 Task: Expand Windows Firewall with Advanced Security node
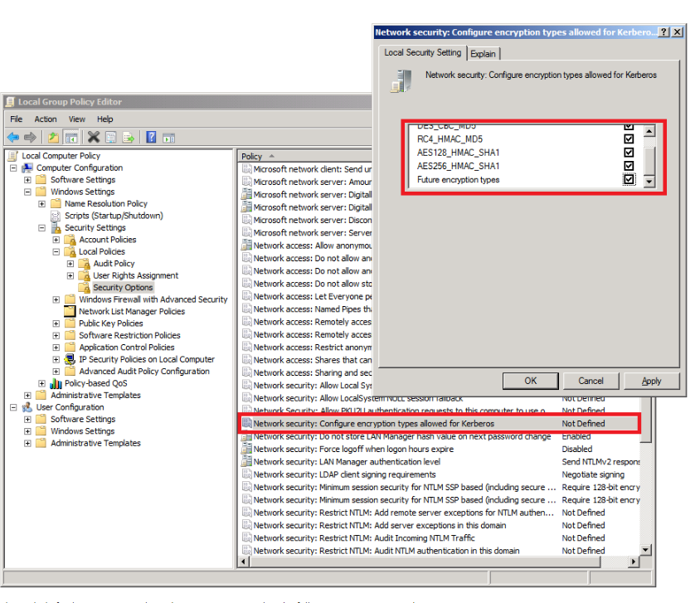(56, 299)
